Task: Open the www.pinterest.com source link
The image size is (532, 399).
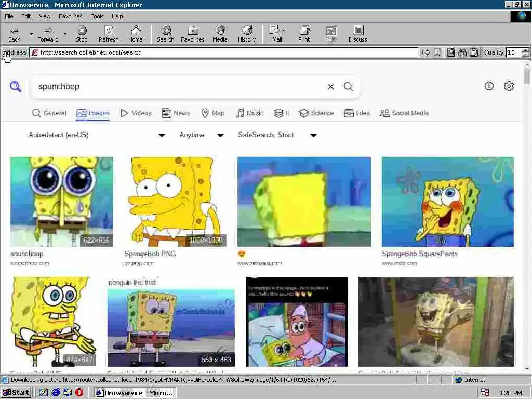Action: coord(260,263)
